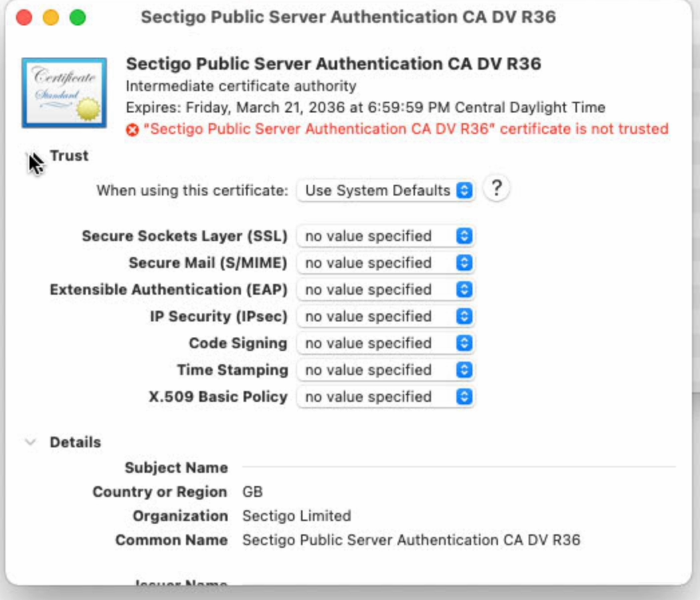Click the question mark help button
This screenshot has height=600, width=700.
[x=496, y=189]
